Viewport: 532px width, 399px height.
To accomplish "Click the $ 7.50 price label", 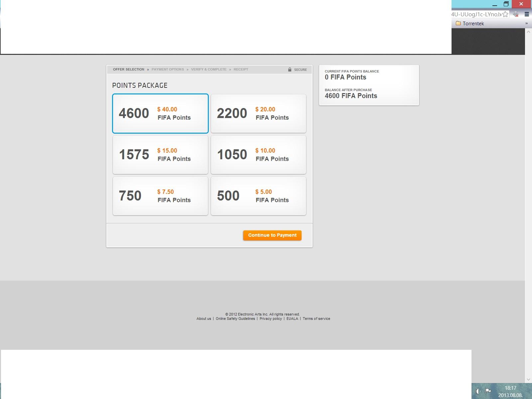I will point(166,192).
